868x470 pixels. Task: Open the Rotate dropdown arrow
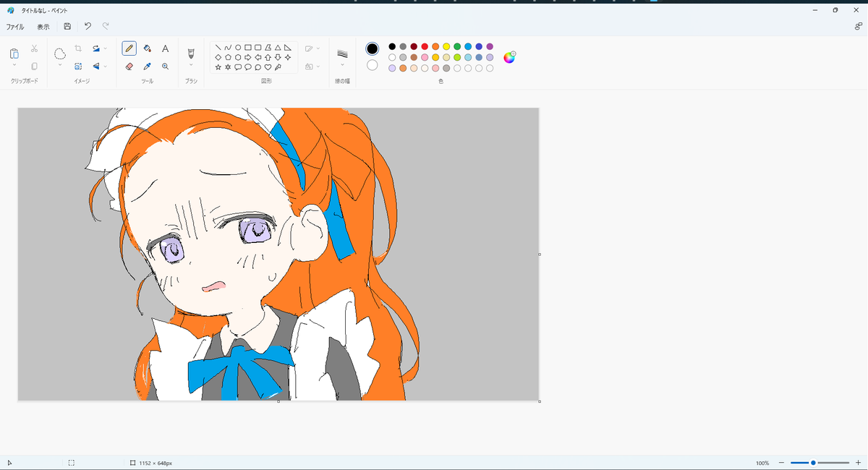(x=106, y=48)
